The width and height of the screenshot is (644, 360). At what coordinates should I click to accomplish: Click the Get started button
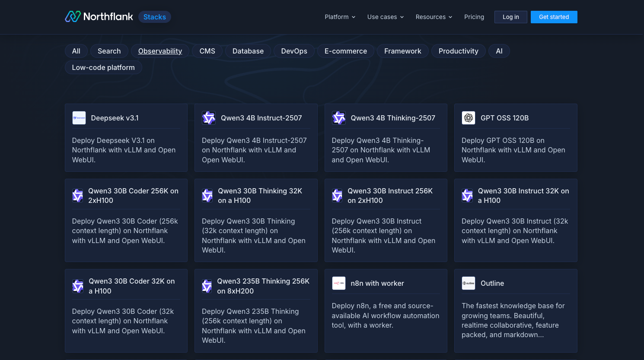point(554,17)
